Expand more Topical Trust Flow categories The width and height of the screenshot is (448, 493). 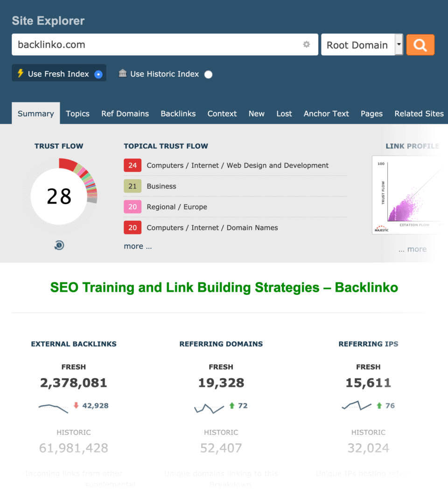[137, 246]
